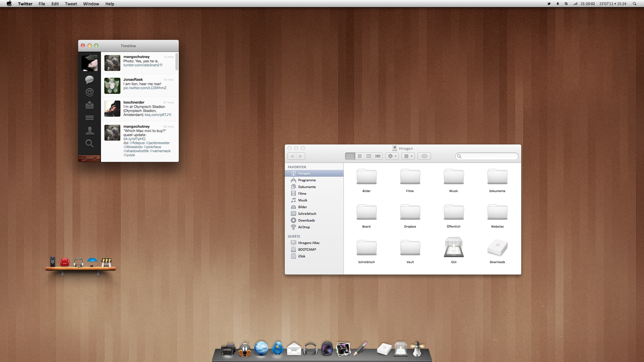
Task: Open the Profile person icon in Twitter
Action: click(89, 131)
